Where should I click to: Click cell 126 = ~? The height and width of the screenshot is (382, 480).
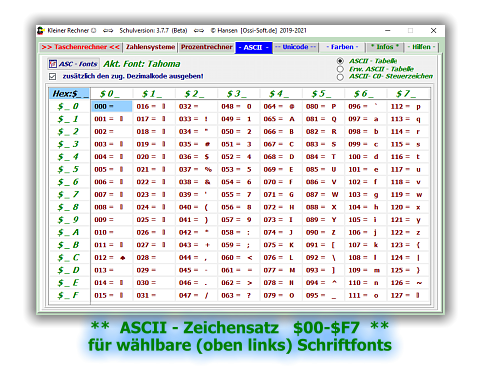point(408,283)
